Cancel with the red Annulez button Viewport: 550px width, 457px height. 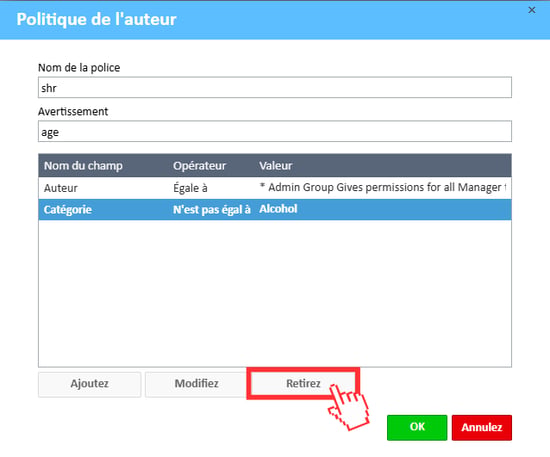pyautogui.click(x=482, y=427)
